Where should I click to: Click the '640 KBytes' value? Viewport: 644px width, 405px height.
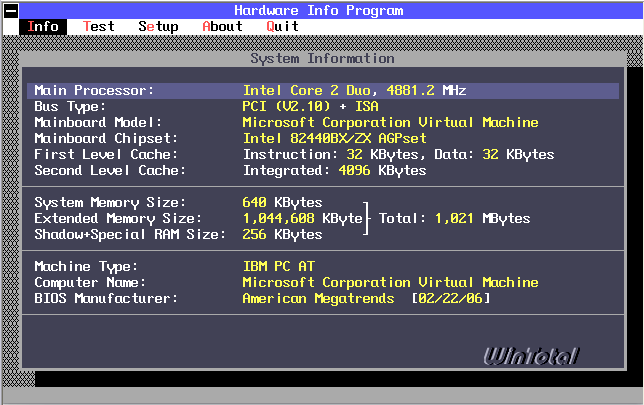(x=282, y=202)
